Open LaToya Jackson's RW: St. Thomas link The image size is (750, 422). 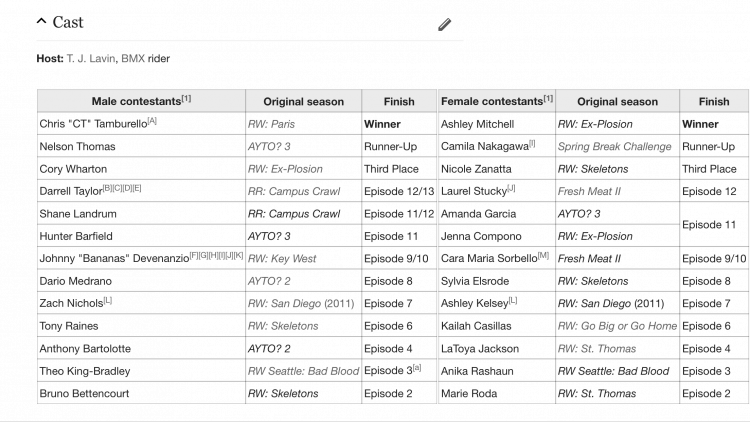coord(596,349)
